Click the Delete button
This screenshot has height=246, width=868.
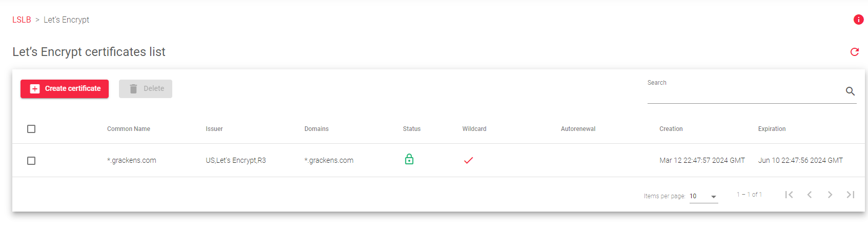[x=146, y=89]
